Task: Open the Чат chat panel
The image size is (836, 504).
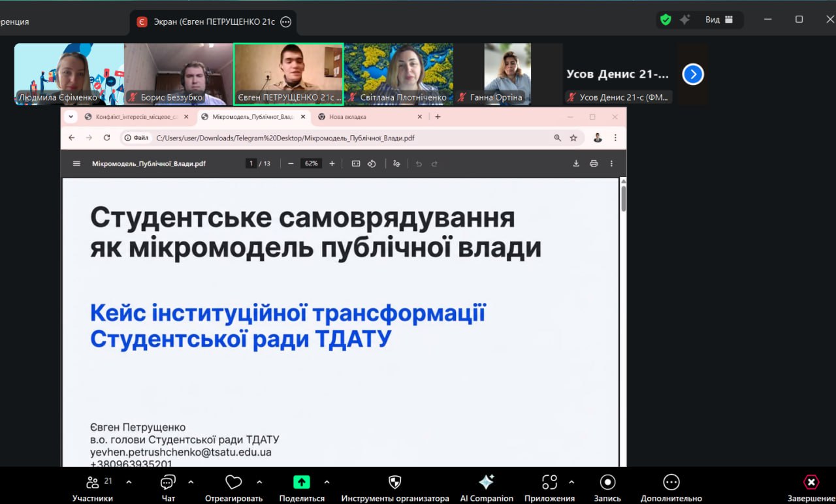Action: (168, 483)
